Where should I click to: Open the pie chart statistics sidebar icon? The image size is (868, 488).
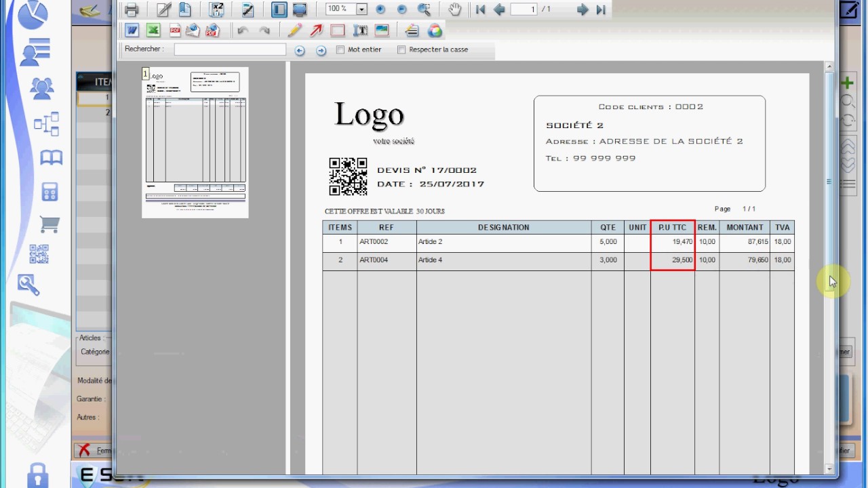[33, 16]
